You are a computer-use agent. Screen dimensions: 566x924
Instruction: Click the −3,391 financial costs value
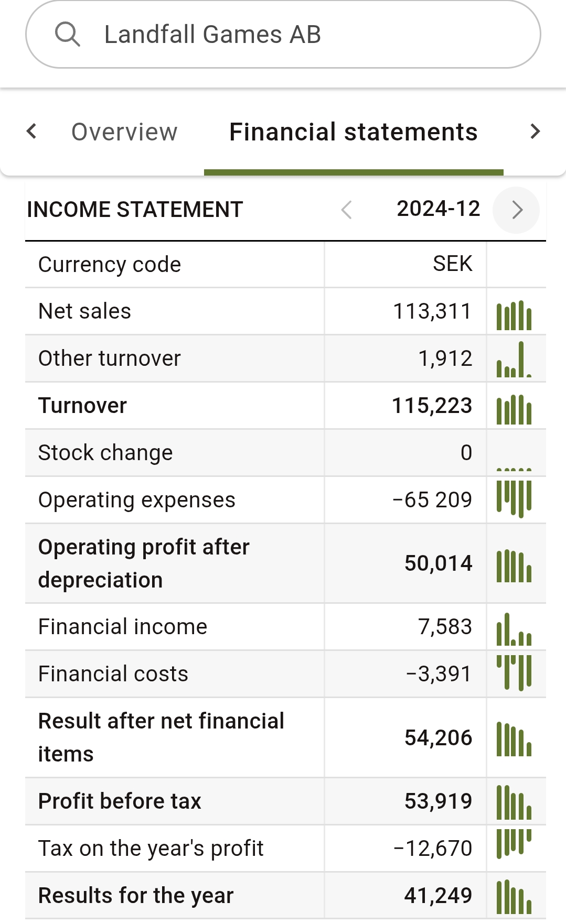[x=439, y=674]
